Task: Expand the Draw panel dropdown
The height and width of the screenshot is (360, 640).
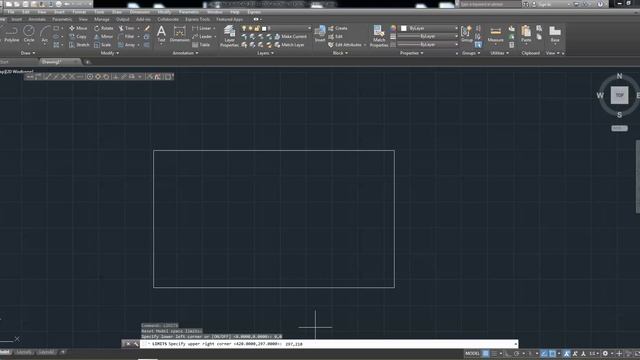Action: 28,53
